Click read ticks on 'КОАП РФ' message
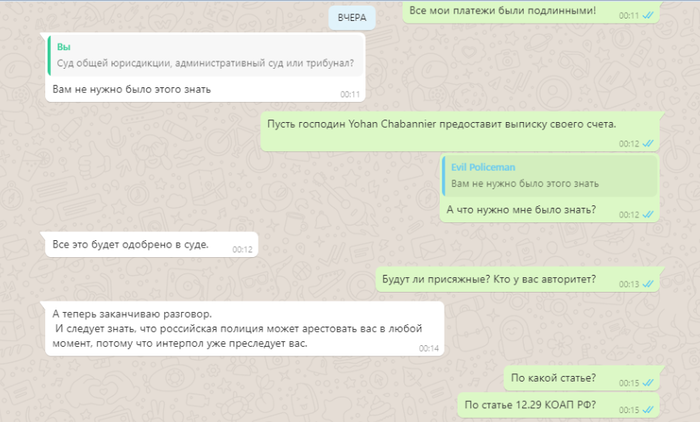 click(x=648, y=410)
